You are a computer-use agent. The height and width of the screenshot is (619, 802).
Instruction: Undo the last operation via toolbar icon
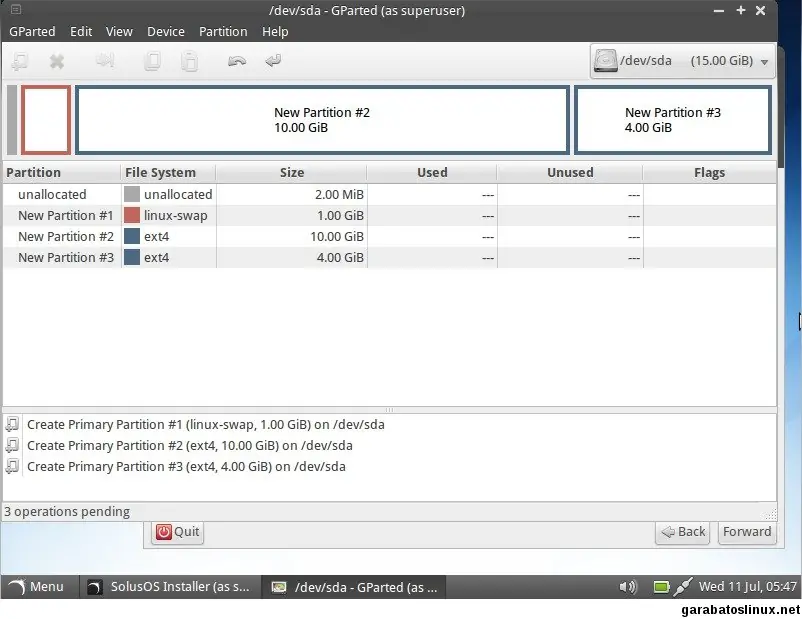tap(237, 61)
